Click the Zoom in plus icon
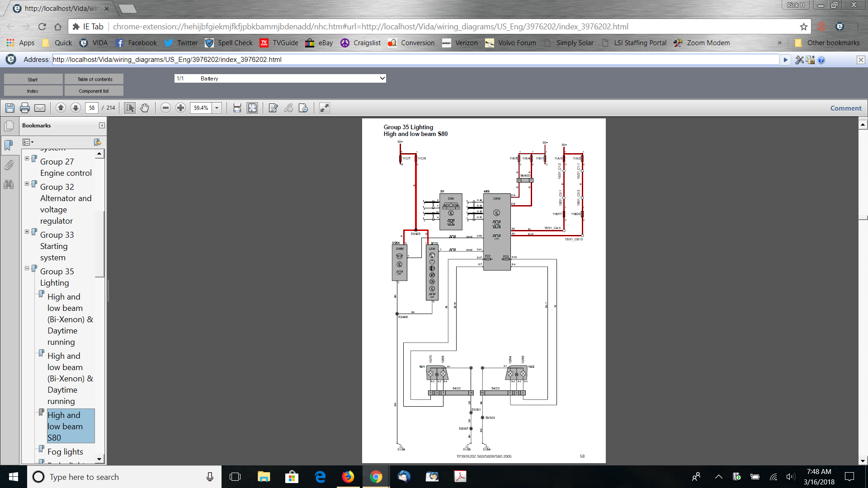Viewport: 868px width, 488px height. coord(180,108)
